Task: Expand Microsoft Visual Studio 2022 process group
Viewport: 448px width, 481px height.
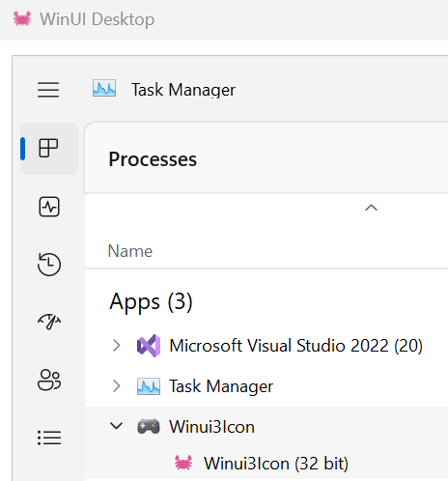Action: tap(117, 346)
